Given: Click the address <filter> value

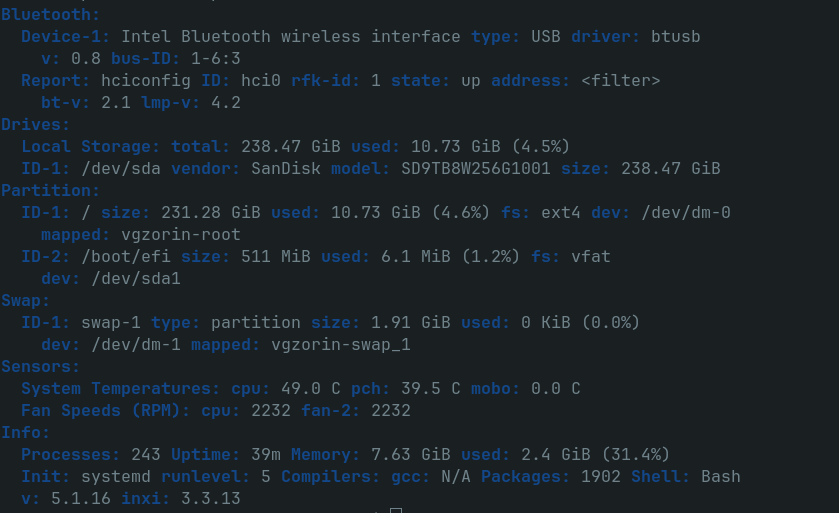Looking at the screenshot, I should (621, 80).
